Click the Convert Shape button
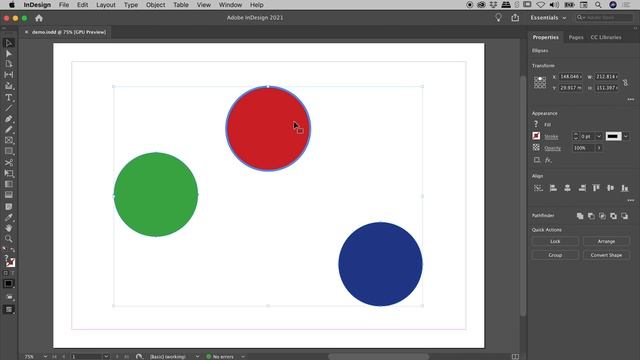 (606, 255)
